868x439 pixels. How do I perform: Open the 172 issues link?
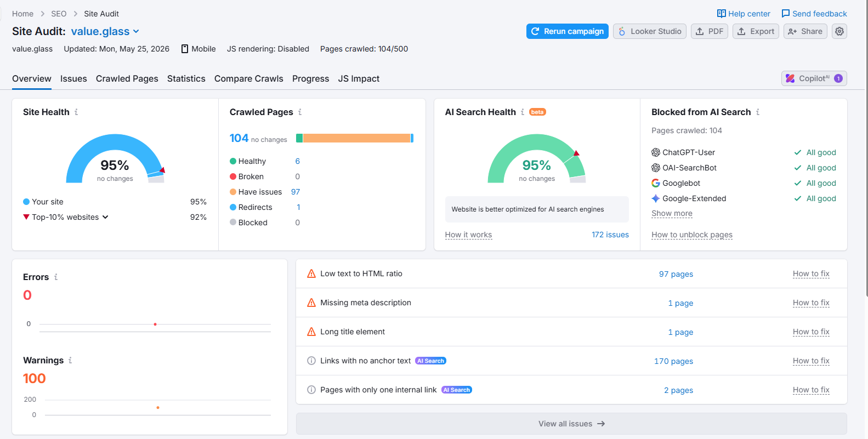tap(610, 235)
